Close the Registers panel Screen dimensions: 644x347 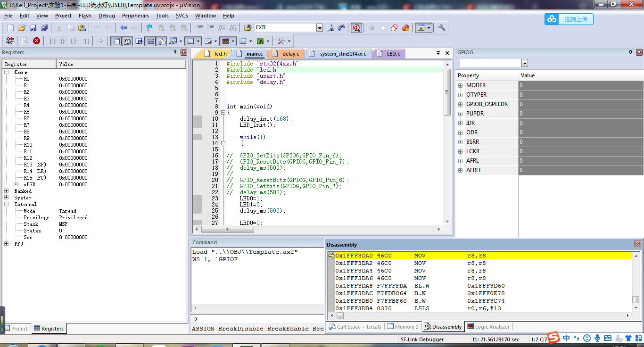(x=184, y=52)
